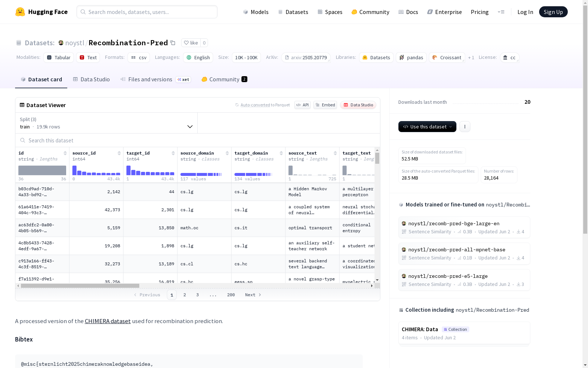The height and width of the screenshot is (368, 588).
Task: Select the Tabular modality tag
Action: 59,57
